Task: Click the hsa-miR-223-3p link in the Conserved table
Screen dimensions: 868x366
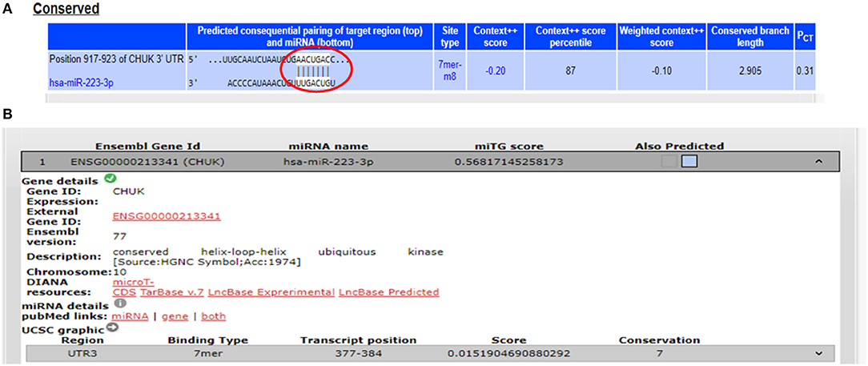Action: tap(82, 82)
